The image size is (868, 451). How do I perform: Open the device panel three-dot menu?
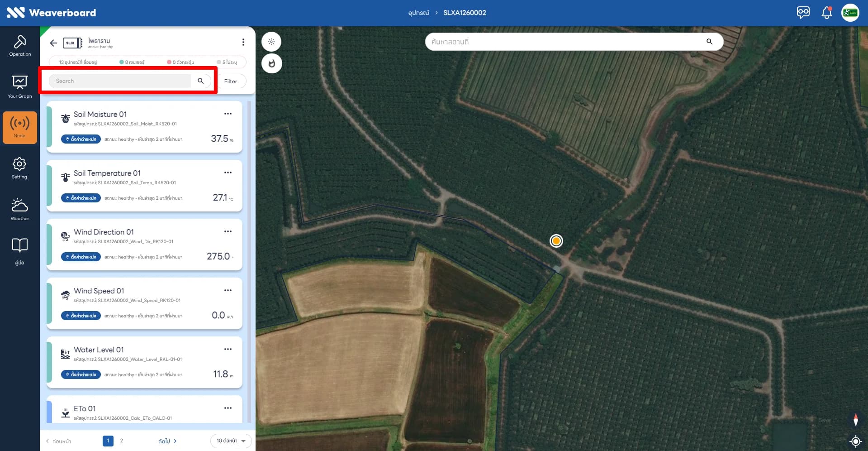pyautogui.click(x=243, y=42)
